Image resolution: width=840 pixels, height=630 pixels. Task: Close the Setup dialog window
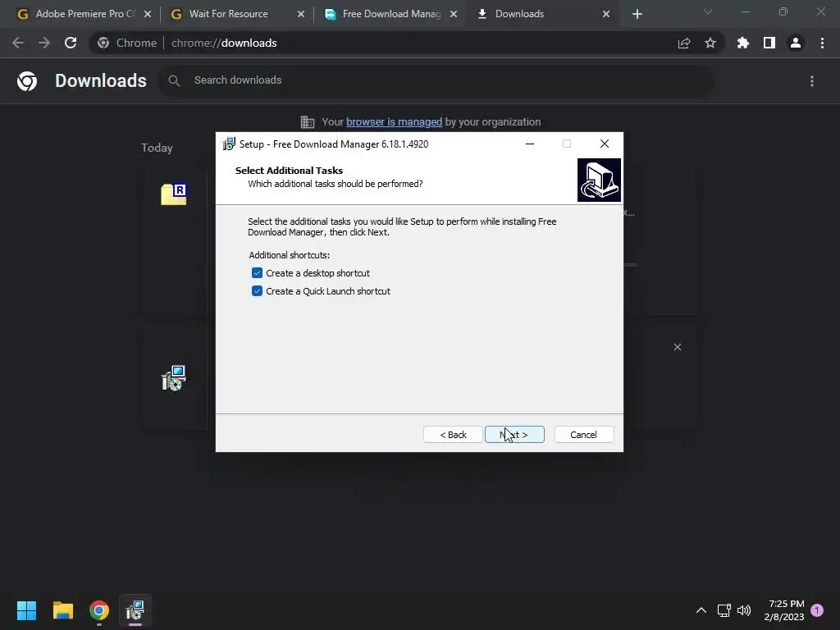(605, 144)
